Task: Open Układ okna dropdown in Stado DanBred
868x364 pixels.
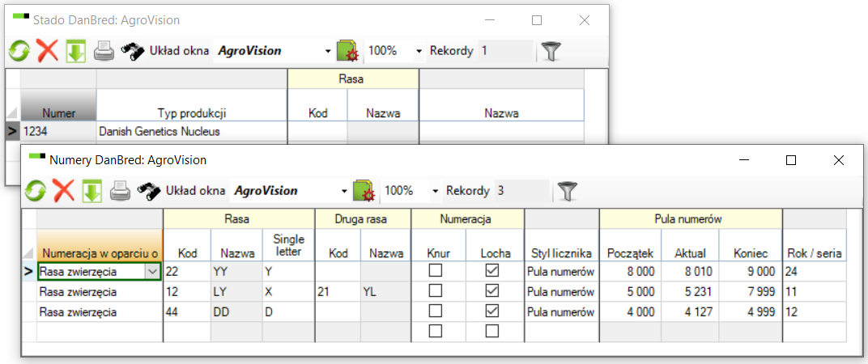Action: (x=328, y=52)
